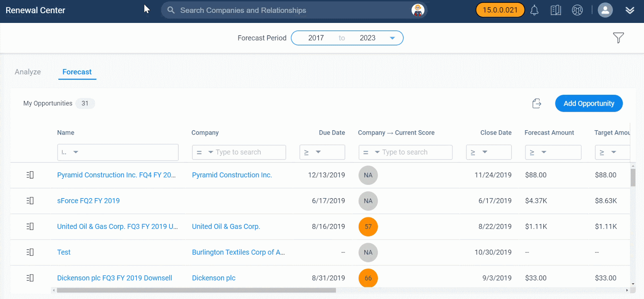Image resolution: width=644 pixels, height=299 pixels.
Task: Click the Forecast Amount column header
Action: tap(549, 133)
